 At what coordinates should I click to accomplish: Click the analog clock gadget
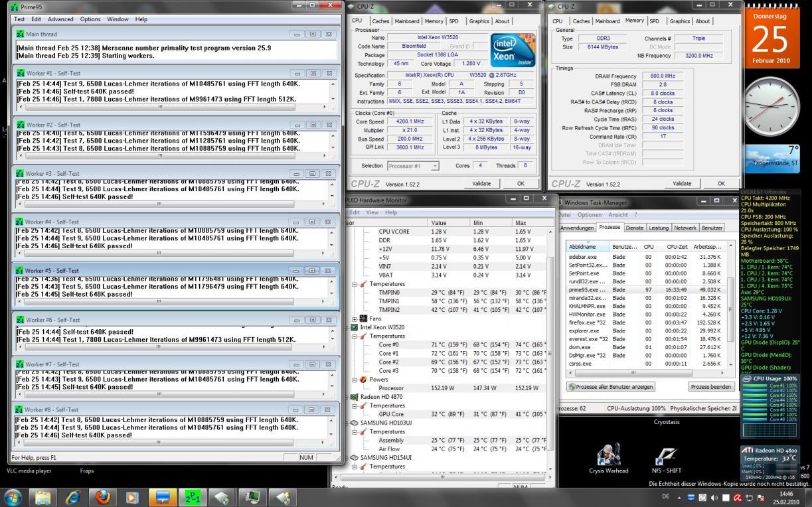[771, 106]
